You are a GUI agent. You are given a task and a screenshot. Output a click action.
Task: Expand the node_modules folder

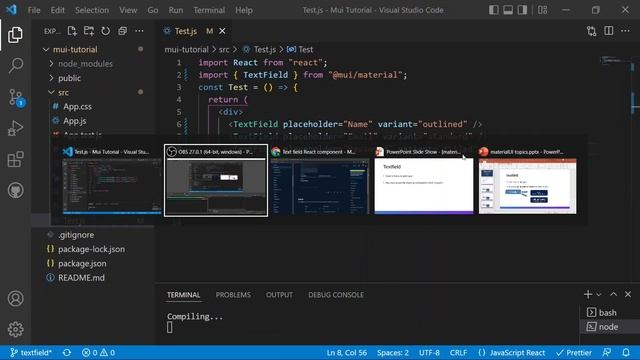click(51, 64)
